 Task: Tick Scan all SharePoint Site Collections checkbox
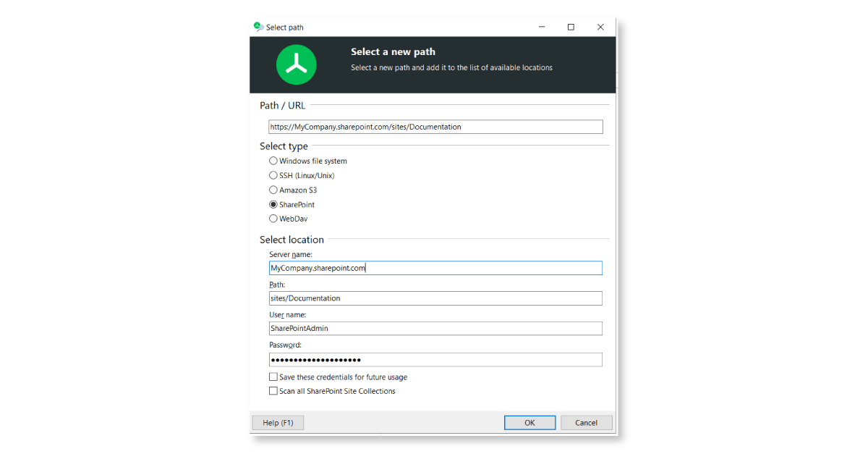pyautogui.click(x=273, y=391)
